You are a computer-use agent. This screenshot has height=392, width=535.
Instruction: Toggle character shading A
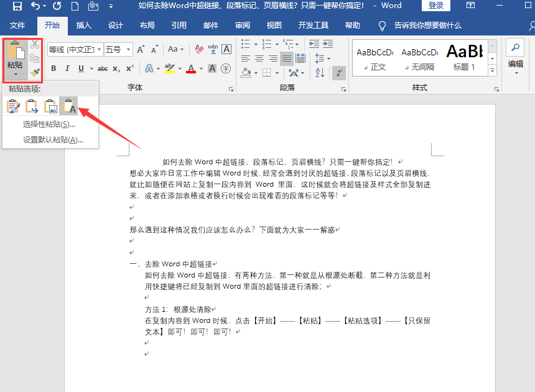pyautogui.click(x=212, y=68)
